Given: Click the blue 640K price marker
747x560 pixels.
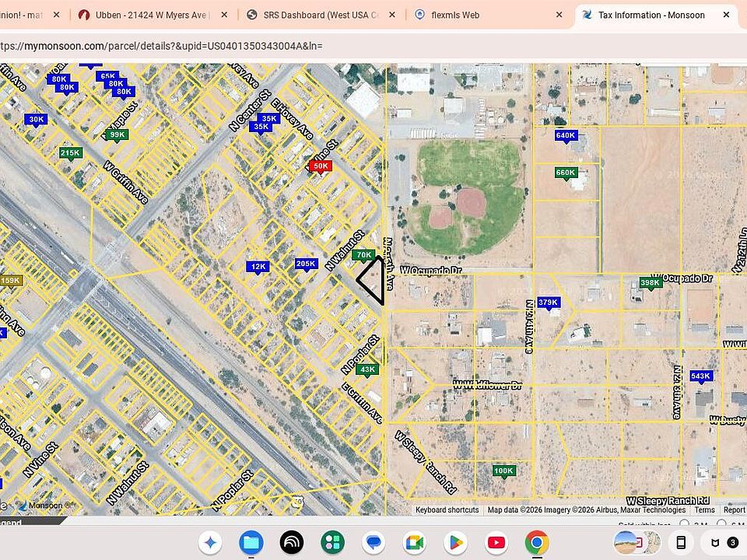Looking at the screenshot, I should point(566,135).
